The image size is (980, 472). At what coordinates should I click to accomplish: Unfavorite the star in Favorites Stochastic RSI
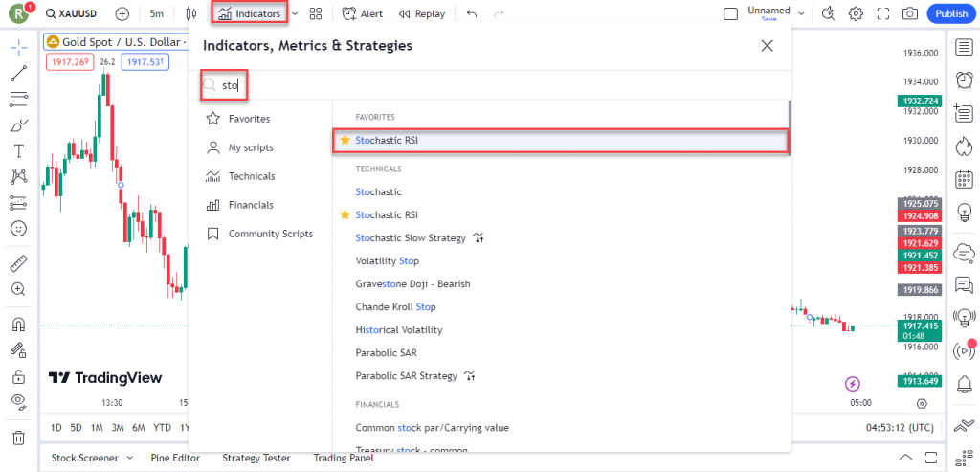coord(345,141)
